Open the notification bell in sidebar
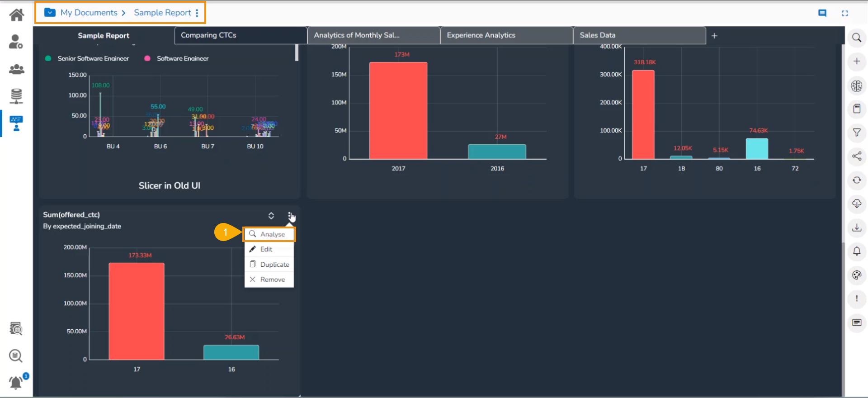The image size is (868, 398). tap(16, 382)
